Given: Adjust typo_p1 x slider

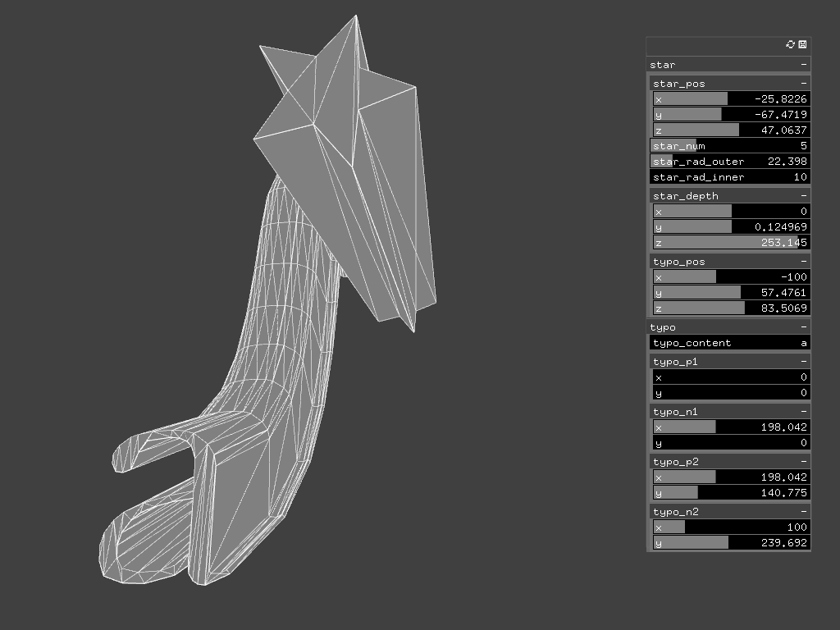Looking at the screenshot, I should coord(731,377).
